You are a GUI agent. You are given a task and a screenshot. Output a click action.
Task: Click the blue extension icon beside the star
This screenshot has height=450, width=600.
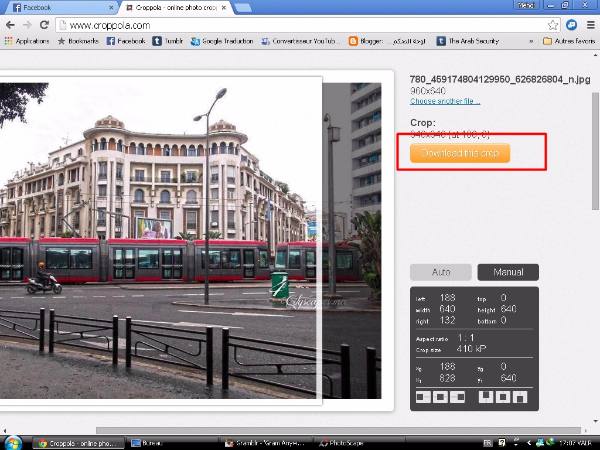(571, 25)
